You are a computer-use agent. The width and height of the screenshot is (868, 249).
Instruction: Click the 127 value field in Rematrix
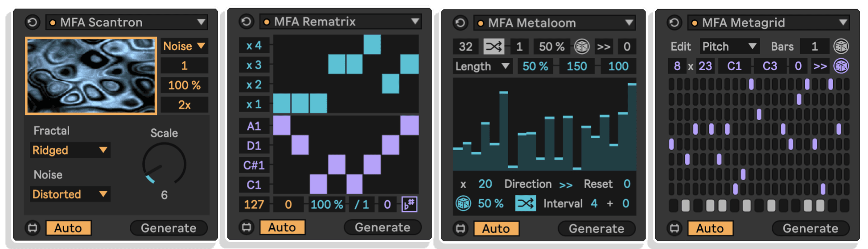coord(254,204)
